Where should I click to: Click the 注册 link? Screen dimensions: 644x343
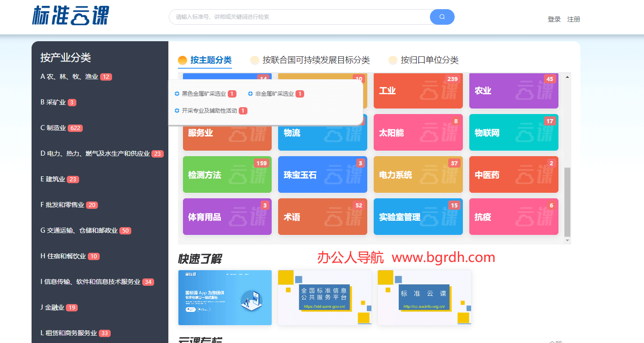coord(573,19)
